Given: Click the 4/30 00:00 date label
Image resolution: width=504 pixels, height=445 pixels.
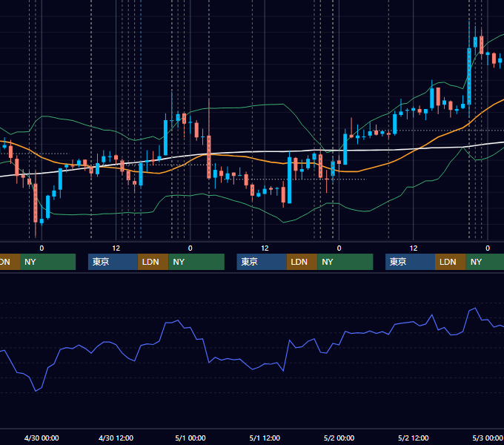Looking at the screenshot, I should click(42, 438).
